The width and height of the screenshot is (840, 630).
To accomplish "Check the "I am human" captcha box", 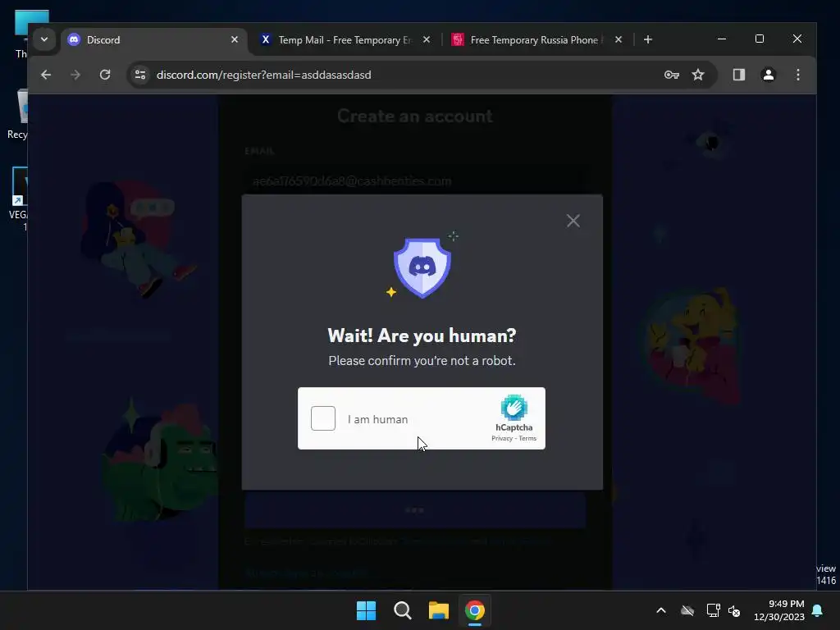I will point(323,418).
